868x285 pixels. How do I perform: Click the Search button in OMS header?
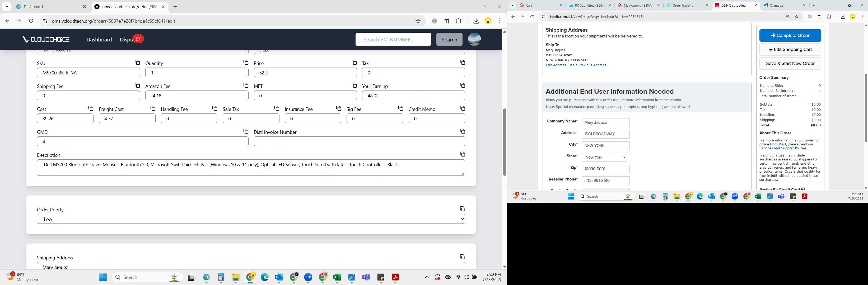tap(449, 39)
